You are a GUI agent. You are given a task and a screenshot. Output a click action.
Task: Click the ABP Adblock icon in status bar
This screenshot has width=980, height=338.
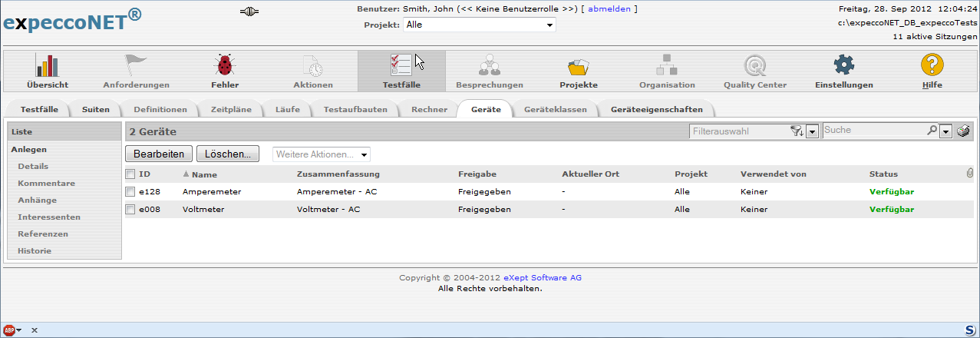pyautogui.click(x=9, y=330)
